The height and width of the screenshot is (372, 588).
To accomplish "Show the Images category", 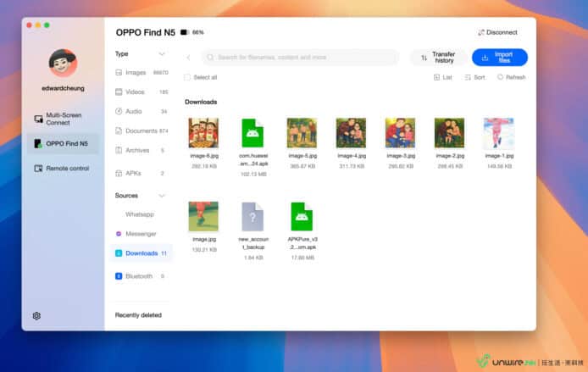I will click(141, 72).
